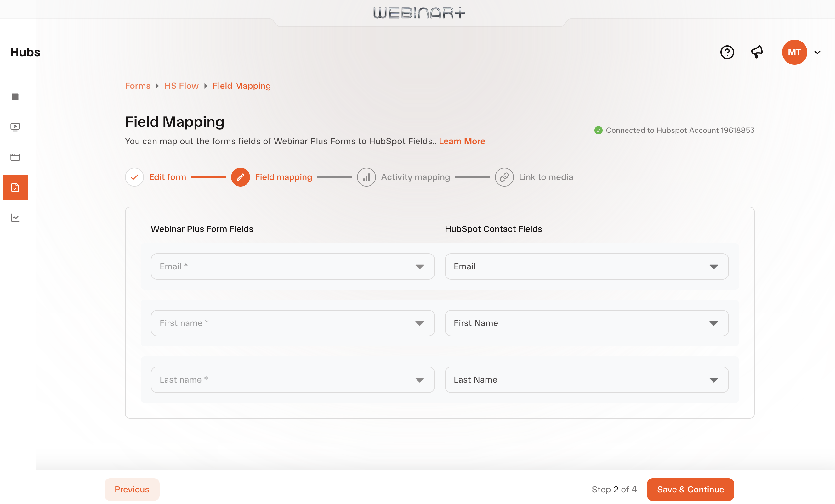Open the announcements megaphone icon

point(757,52)
